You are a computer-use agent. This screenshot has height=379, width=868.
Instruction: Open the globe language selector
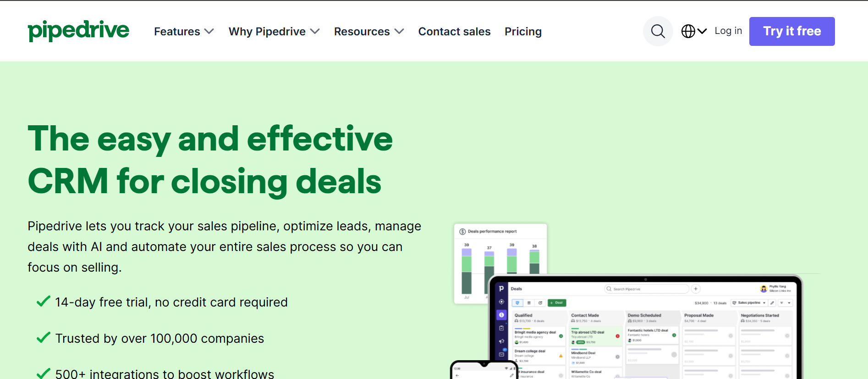[x=694, y=31]
